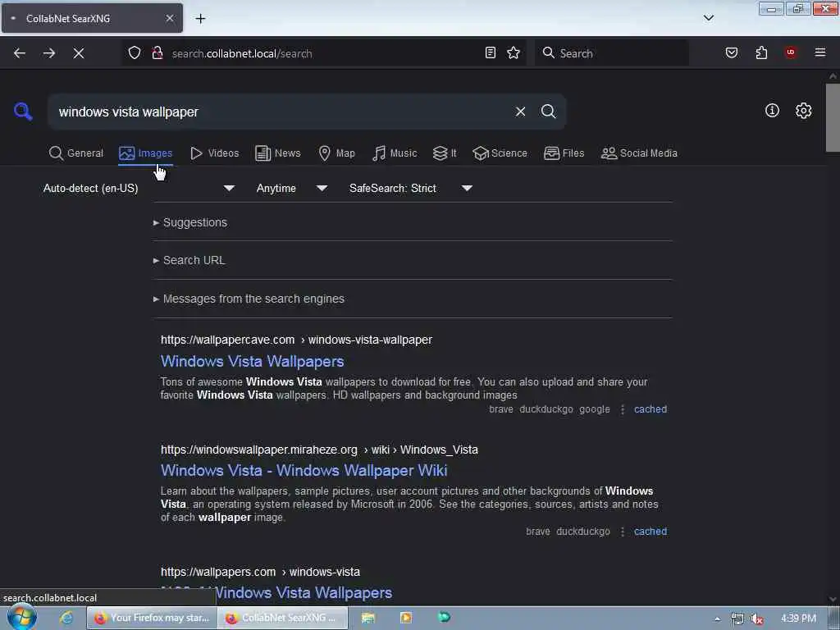
Task: Open Windows Vista Wallpapers wallpapercave result
Action: (x=253, y=361)
